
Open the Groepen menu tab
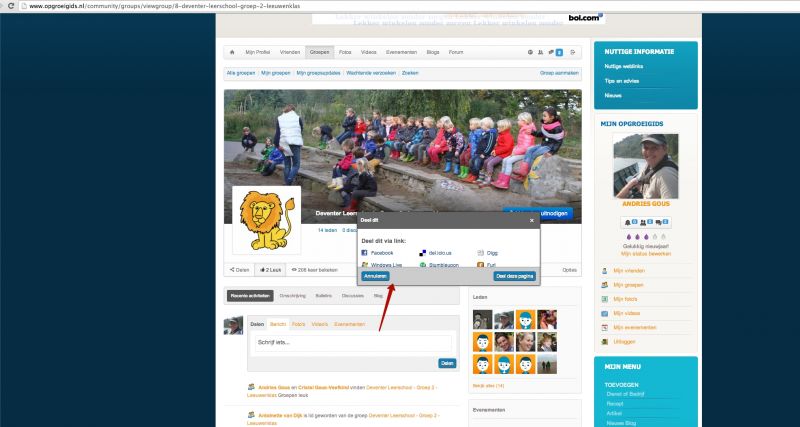pyautogui.click(x=319, y=51)
